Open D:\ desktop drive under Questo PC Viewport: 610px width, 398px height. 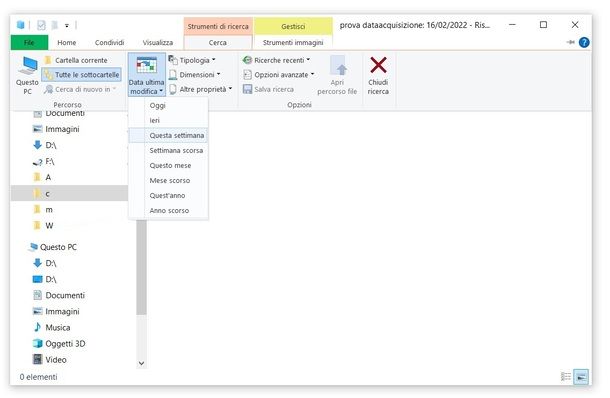[45, 279]
